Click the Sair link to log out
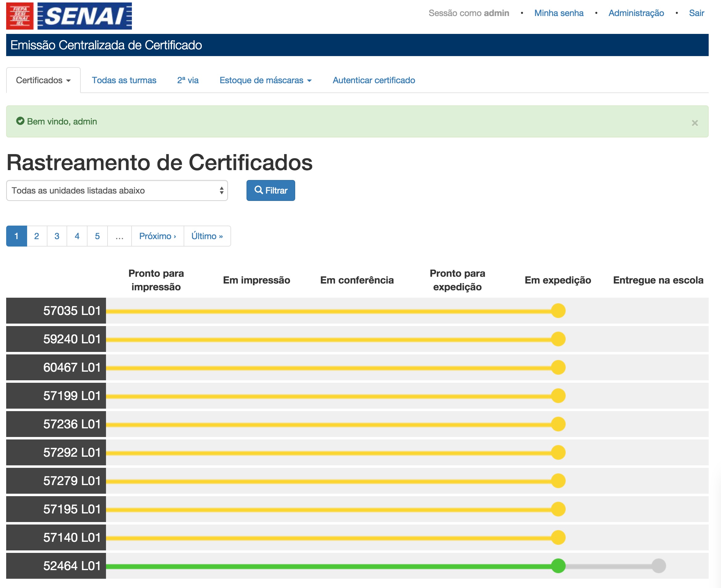Image resolution: width=721 pixels, height=588 pixels. tap(697, 13)
